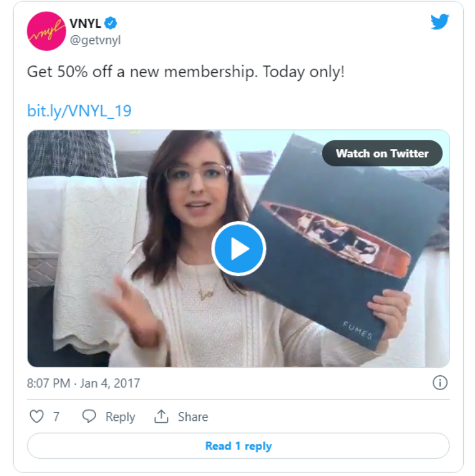Click the Share text label
Image resolution: width=475 pixels, height=476 pixels.
pyautogui.click(x=192, y=417)
